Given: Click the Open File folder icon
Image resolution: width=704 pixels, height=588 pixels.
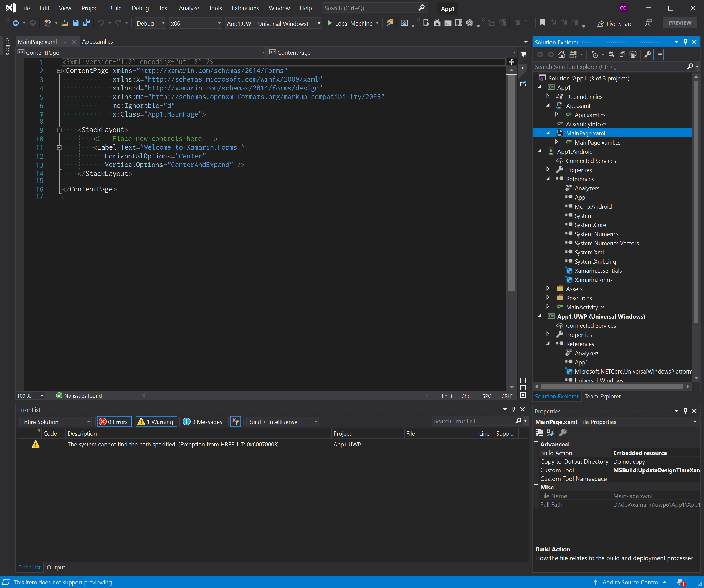Looking at the screenshot, I should coord(65,23).
